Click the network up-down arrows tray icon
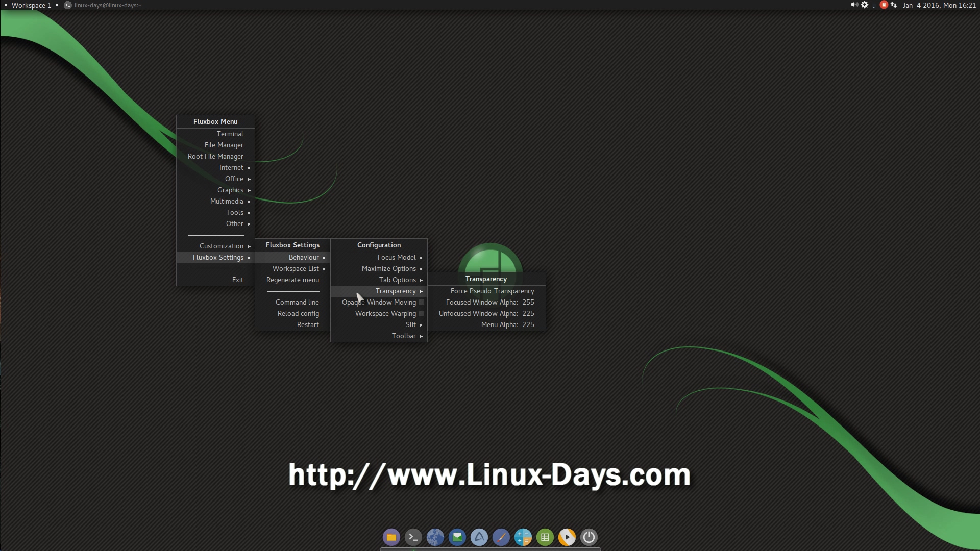This screenshot has width=980, height=551. click(894, 5)
